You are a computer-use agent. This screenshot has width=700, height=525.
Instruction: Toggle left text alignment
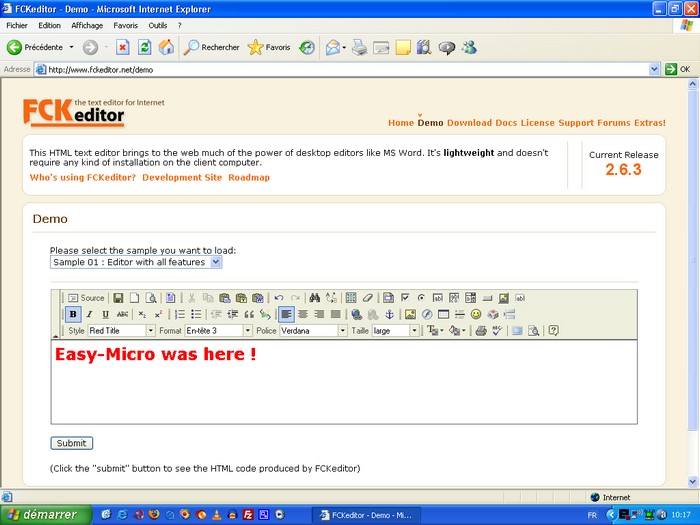286,314
